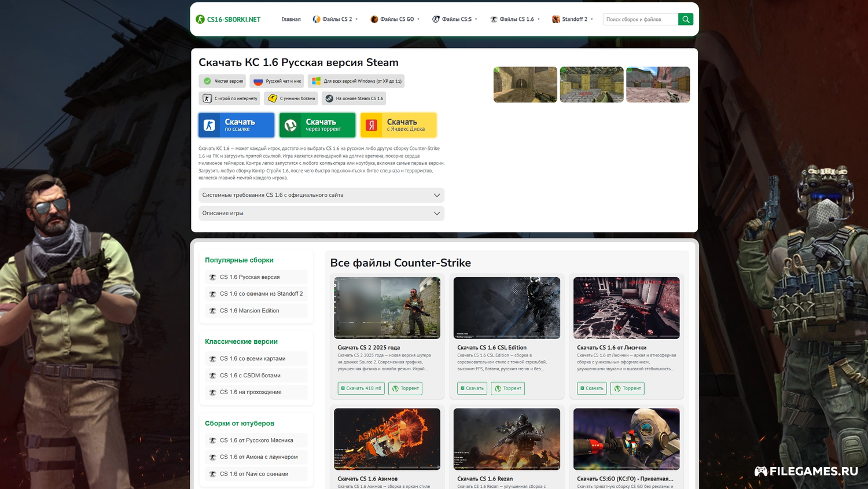This screenshot has width=868, height=489.
Task: Click the Yandex Disk download icon button
Action: click(398, 125)
